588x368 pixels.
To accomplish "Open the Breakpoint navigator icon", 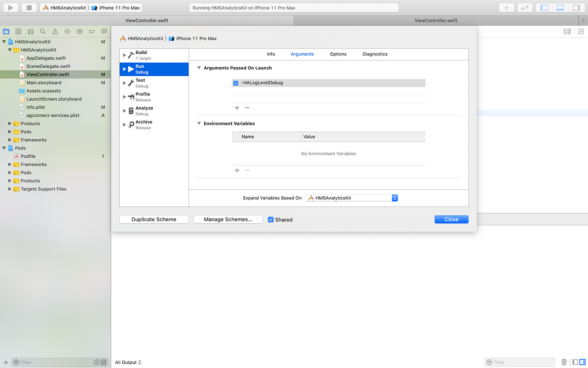I will pos(92,32).
